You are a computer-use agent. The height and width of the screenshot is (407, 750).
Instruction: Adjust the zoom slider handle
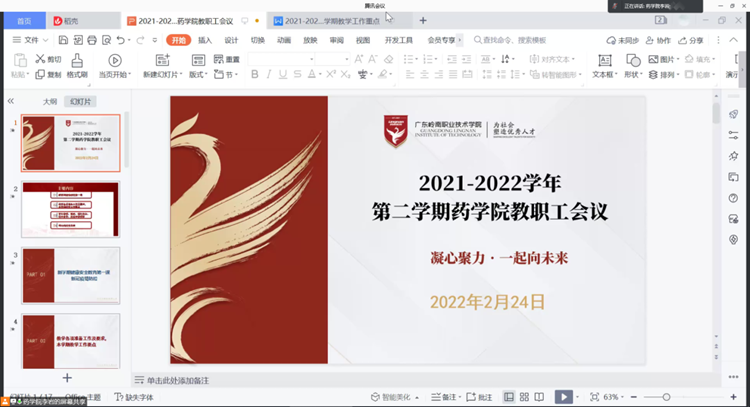tap(666, 397)
